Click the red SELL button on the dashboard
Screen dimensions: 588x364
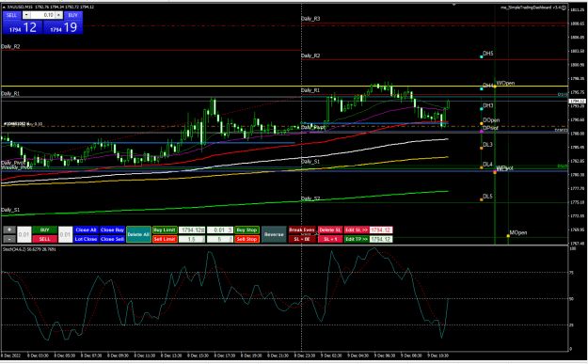[44, 239]
